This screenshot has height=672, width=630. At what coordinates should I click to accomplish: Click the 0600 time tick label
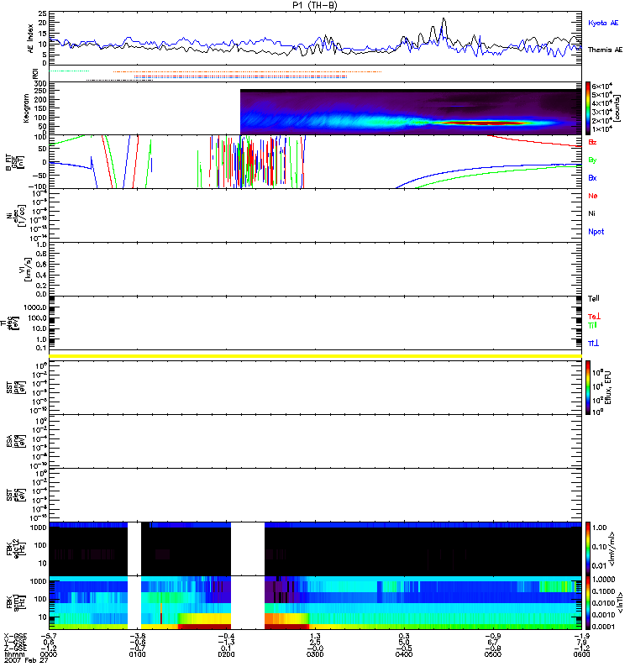[581, 654]
